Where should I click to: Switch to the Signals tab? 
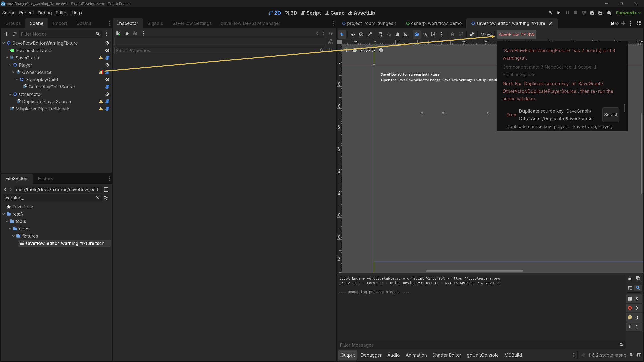[x=155, y=23]
